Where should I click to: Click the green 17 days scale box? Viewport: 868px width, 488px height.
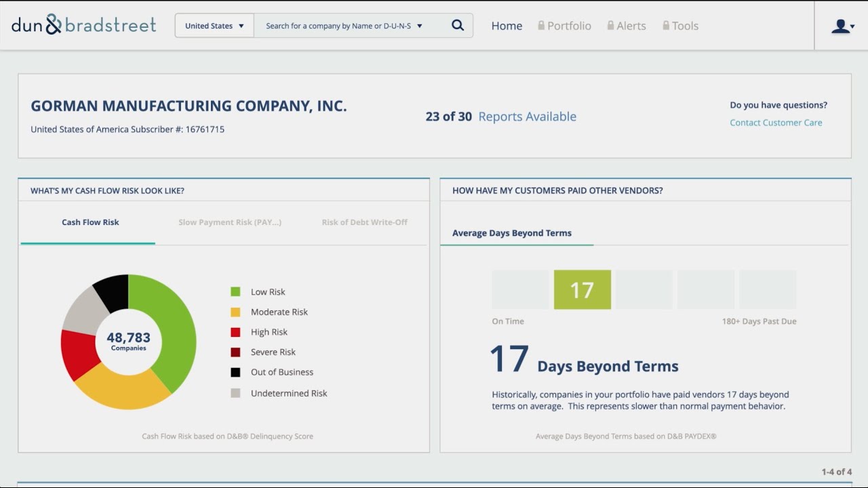point(582,290)
